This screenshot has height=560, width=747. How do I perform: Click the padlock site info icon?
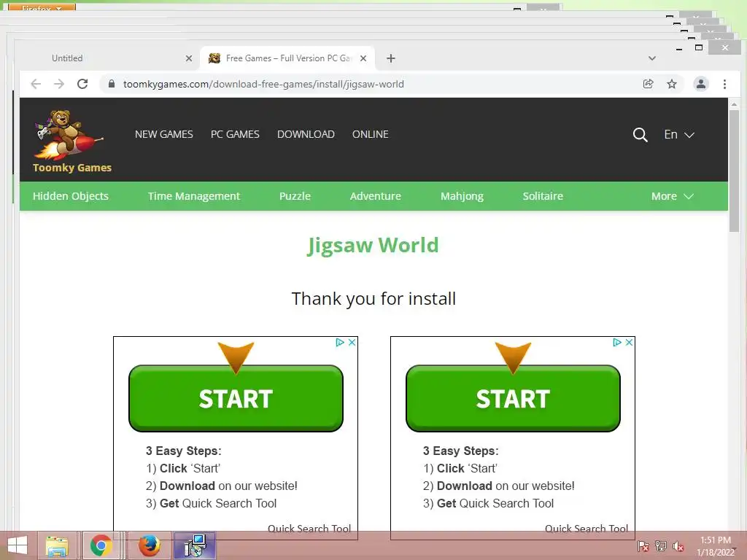pos(112,84)
